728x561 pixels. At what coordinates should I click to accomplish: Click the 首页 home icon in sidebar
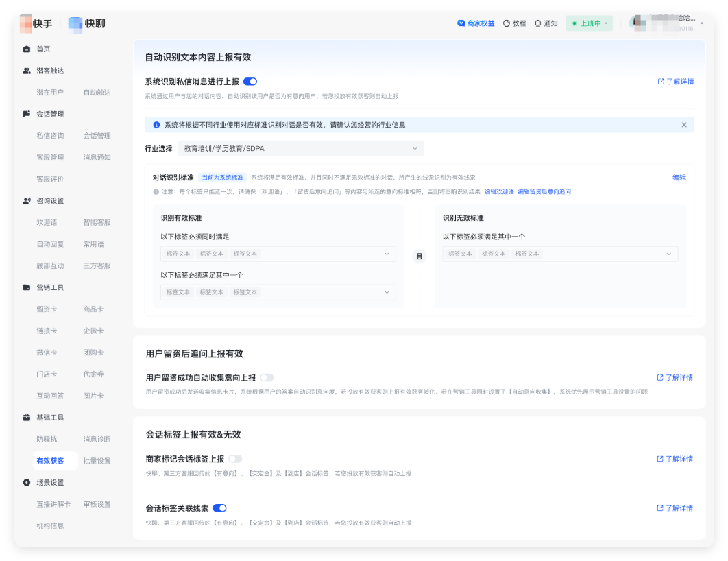[x=27, y=49]
